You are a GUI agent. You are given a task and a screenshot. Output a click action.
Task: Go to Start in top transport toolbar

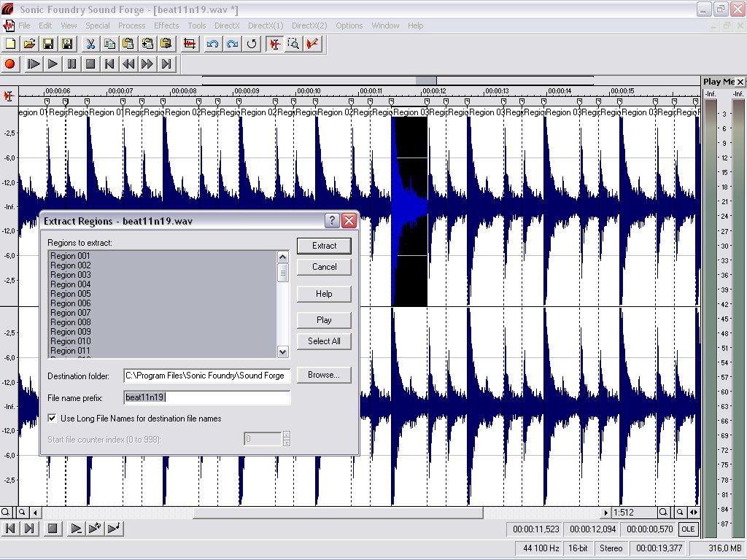pyautogui.click(x=109, y=64)
